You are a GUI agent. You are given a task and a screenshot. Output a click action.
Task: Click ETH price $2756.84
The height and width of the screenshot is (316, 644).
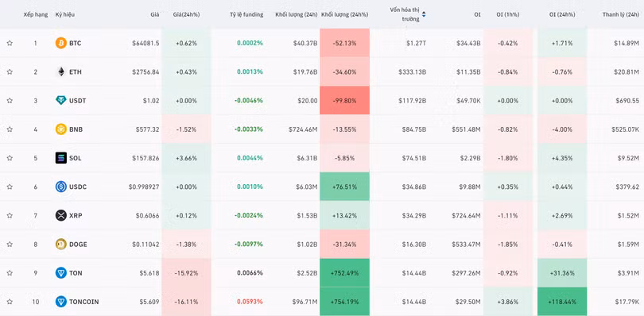pyautogui.click(x=145, y=71)
